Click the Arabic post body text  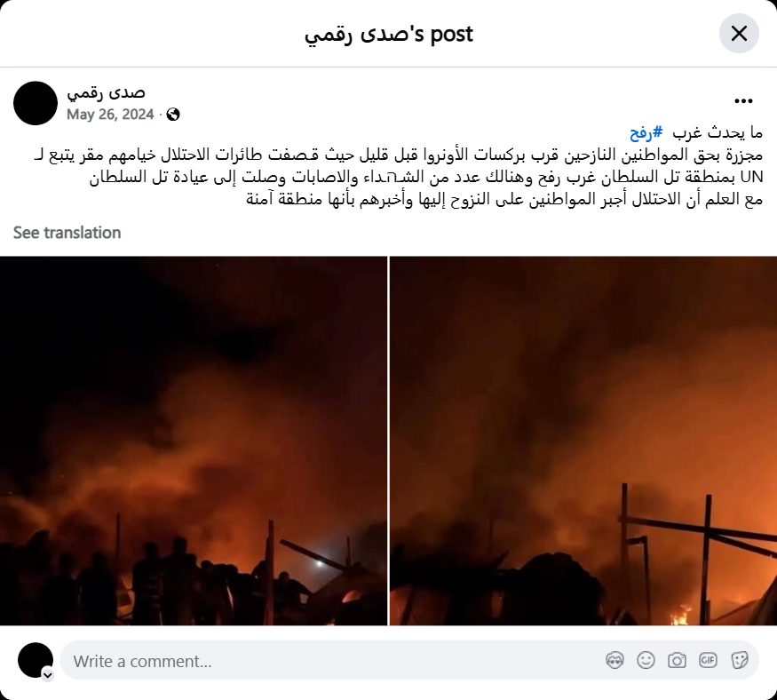click(x=399, y=166)
